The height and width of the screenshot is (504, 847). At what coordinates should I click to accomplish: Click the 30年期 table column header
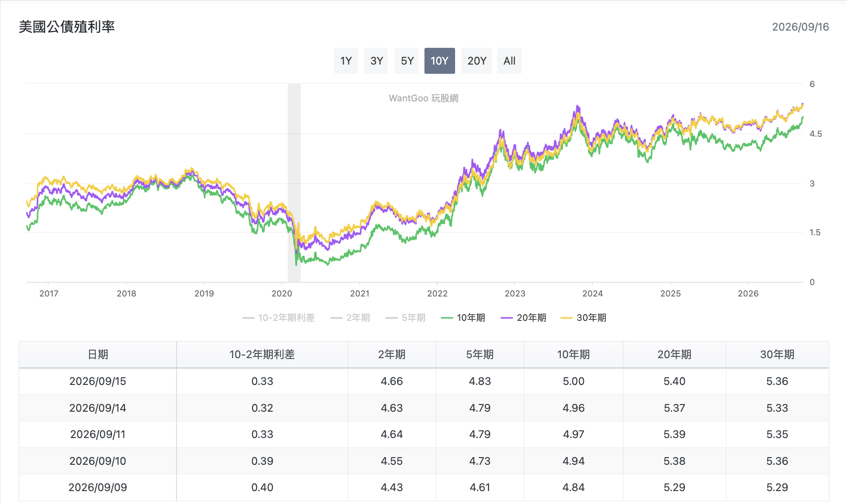[777, 354]
